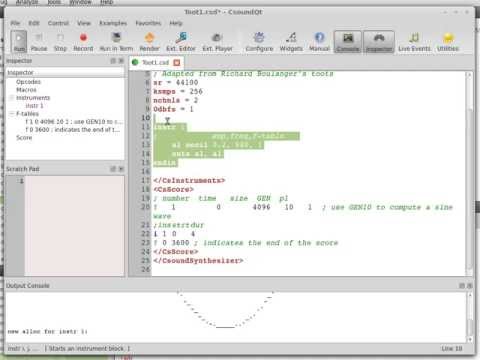Select instr 1 in the Inspector

34,106
